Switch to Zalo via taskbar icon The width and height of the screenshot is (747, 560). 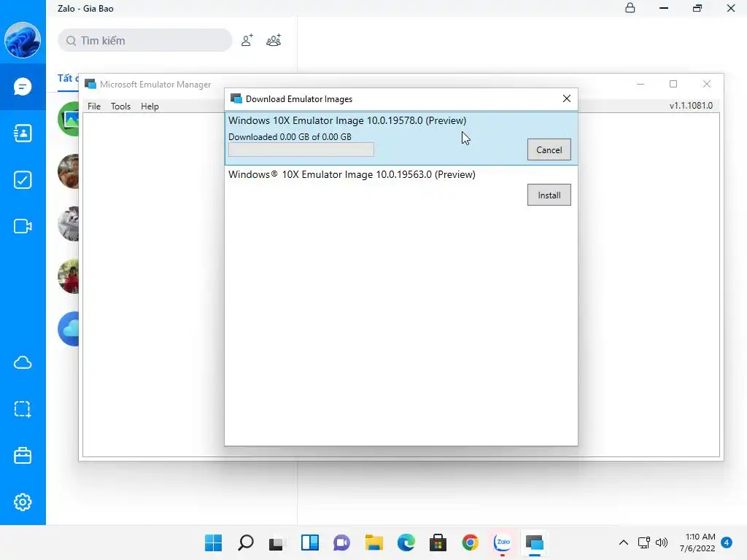(x=503, y=542)
